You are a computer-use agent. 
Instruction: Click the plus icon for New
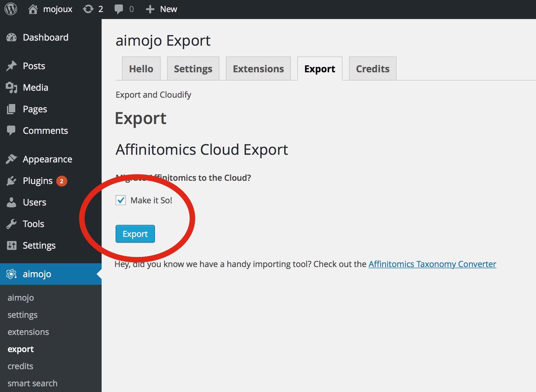[x=150, y=9]
